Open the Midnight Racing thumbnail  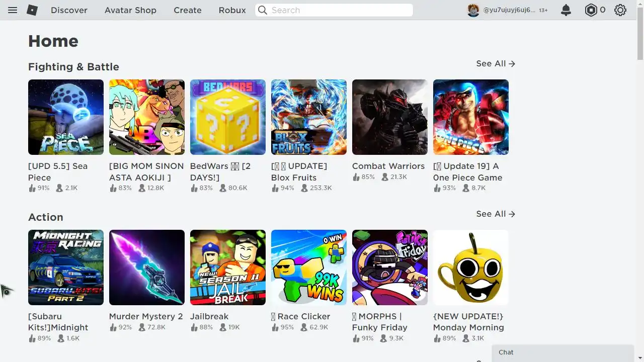[x=66, y=267]
